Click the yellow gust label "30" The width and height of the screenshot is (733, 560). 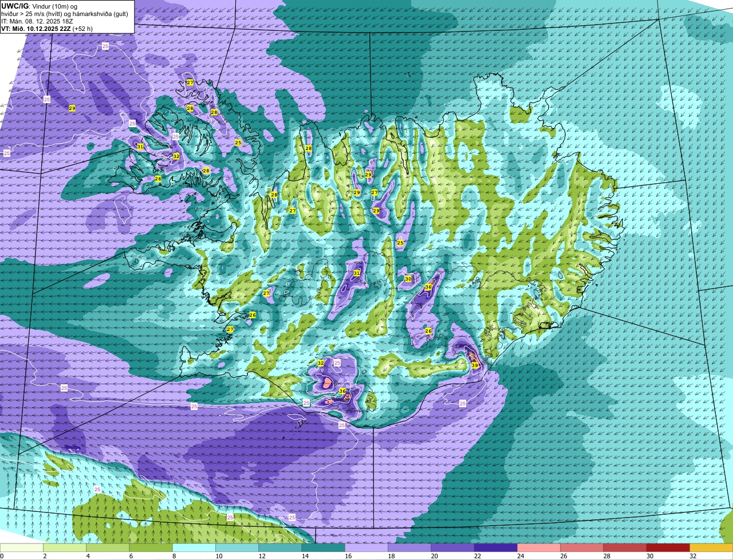408,279
